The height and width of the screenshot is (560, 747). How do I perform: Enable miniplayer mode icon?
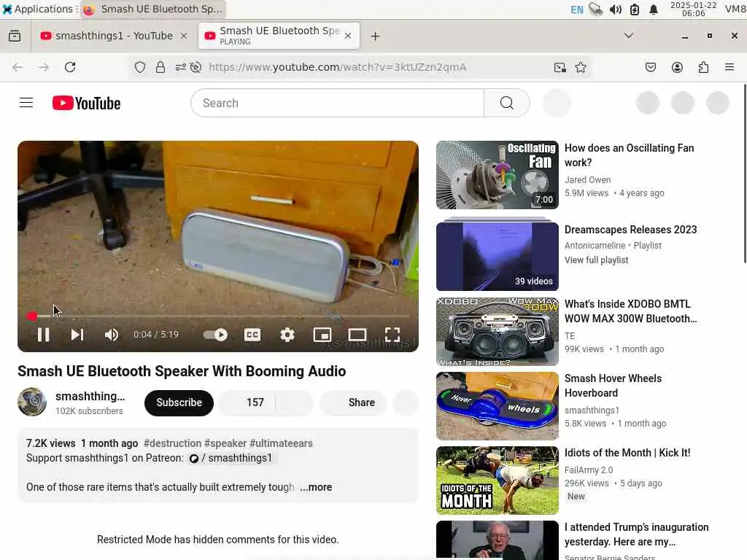[322, 335]
